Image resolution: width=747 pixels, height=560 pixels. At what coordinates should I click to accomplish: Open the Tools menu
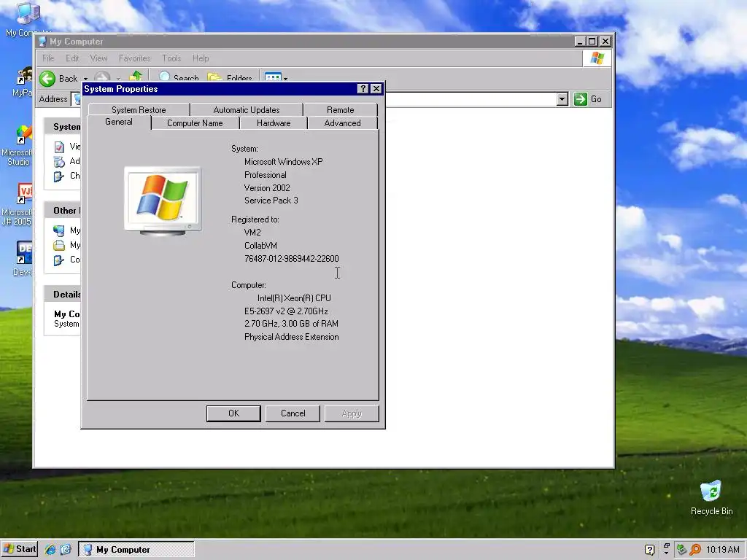coord(171,58)
